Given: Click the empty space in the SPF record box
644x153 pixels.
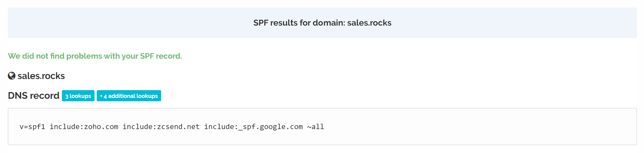Looking at the screenshot, I should click(474, 127).
